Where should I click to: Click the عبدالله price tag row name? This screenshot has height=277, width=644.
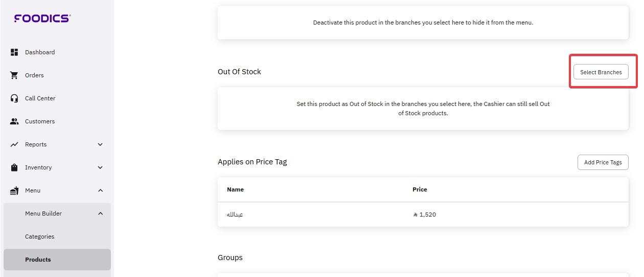pos(235,215)
